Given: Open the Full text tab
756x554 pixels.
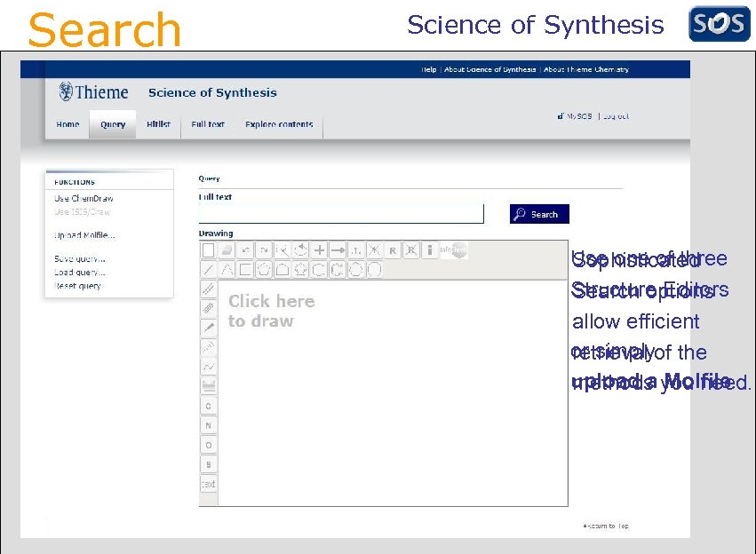Looking at the screenshot, I should [208, 124].
